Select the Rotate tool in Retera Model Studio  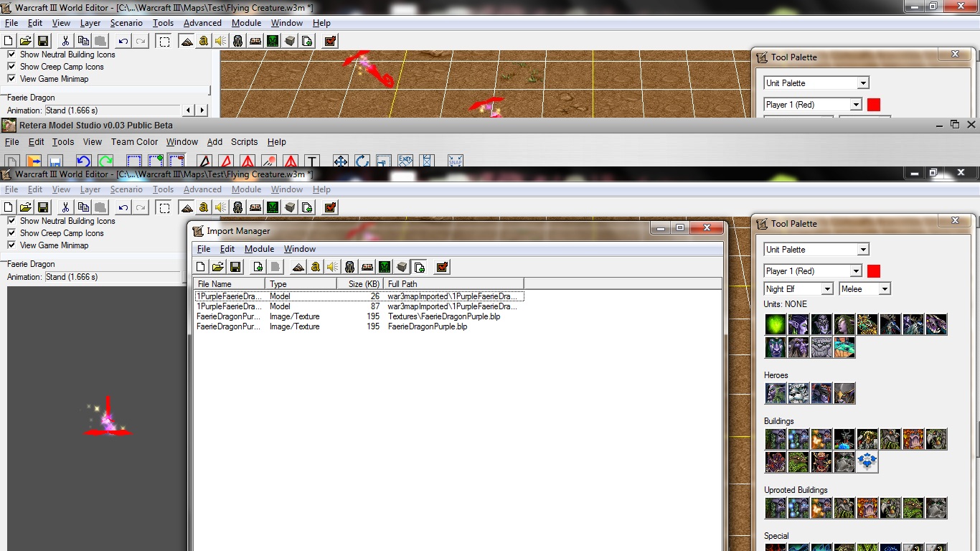point(362,162)
